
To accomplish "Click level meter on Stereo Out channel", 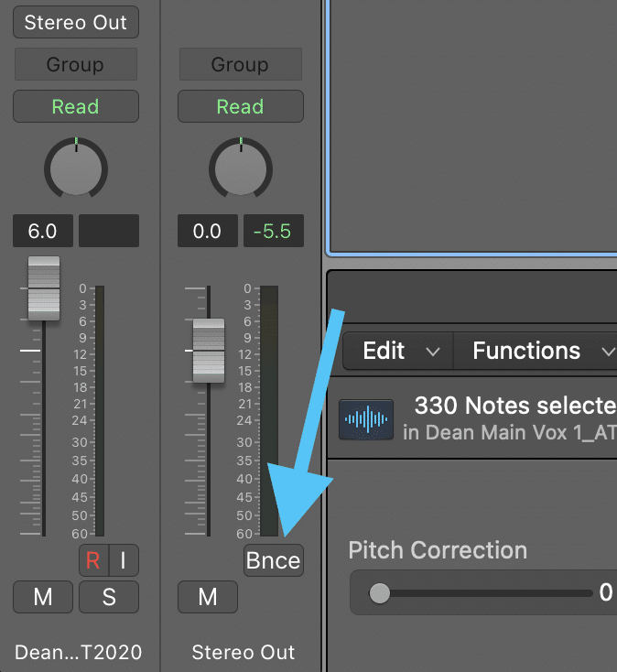I will point(269,410).
